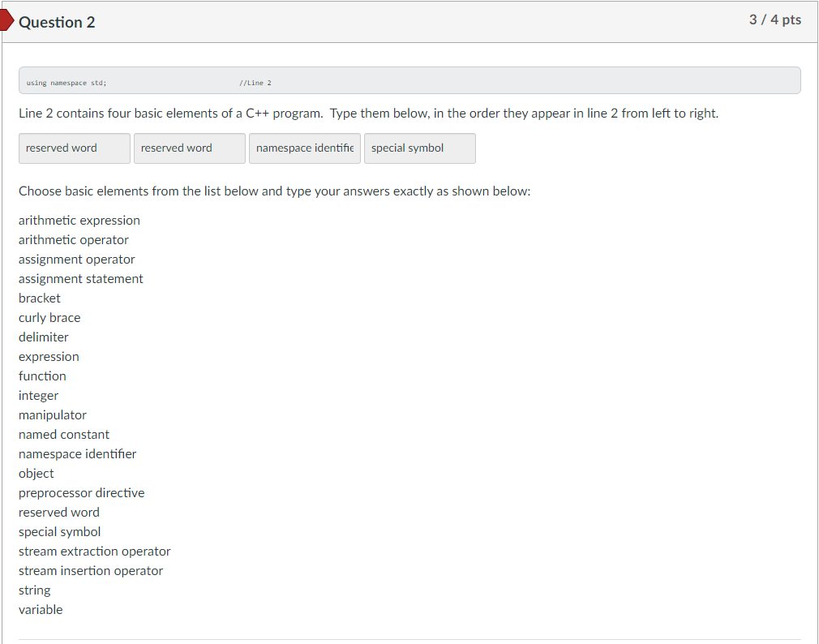Click 'stream insertion operator' in the list
Screen dimensions: 819x644
coord(91,571)
